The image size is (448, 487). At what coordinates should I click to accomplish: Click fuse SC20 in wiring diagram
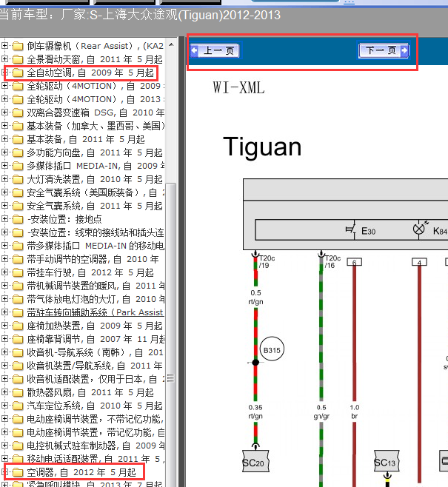(255, 462)
